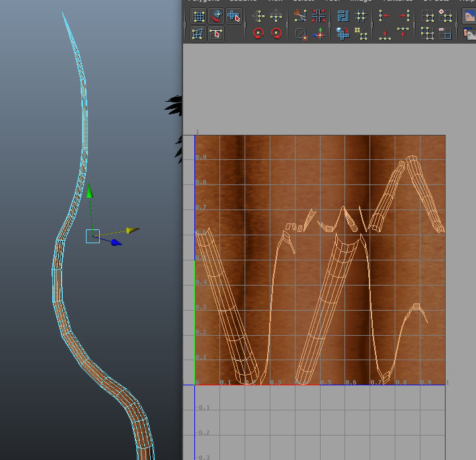Click the cube-to-cross automatic mapping icon
Image resolution: width=476 pixels, height=460 pixels.
click(x=342, y=34)
